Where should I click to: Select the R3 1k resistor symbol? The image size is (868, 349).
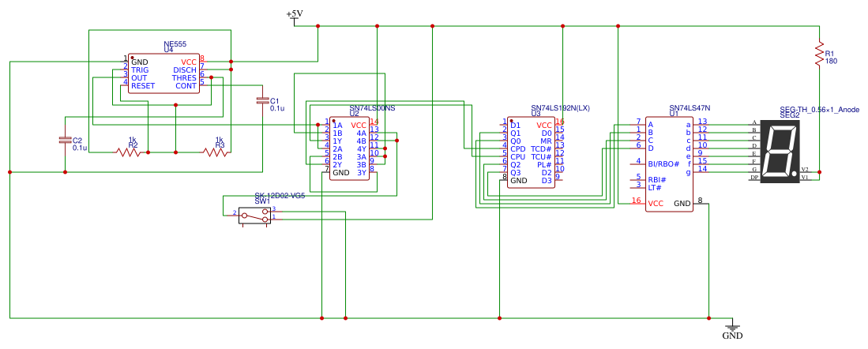click(x=219, y=152)
